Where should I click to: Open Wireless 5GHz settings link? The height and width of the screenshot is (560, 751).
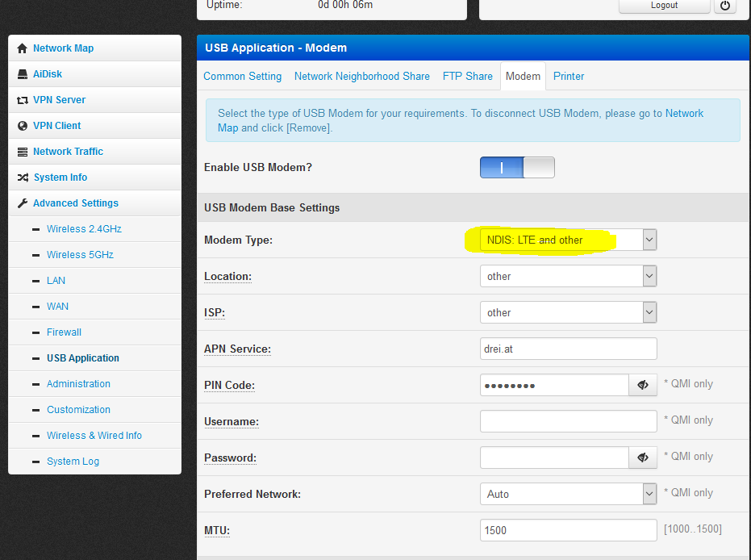coord(80,255)
